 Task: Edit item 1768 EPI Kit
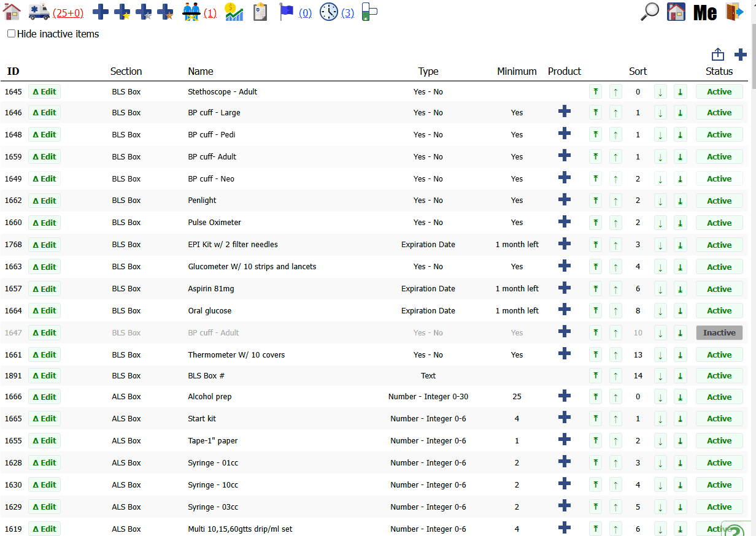point(44,245)
